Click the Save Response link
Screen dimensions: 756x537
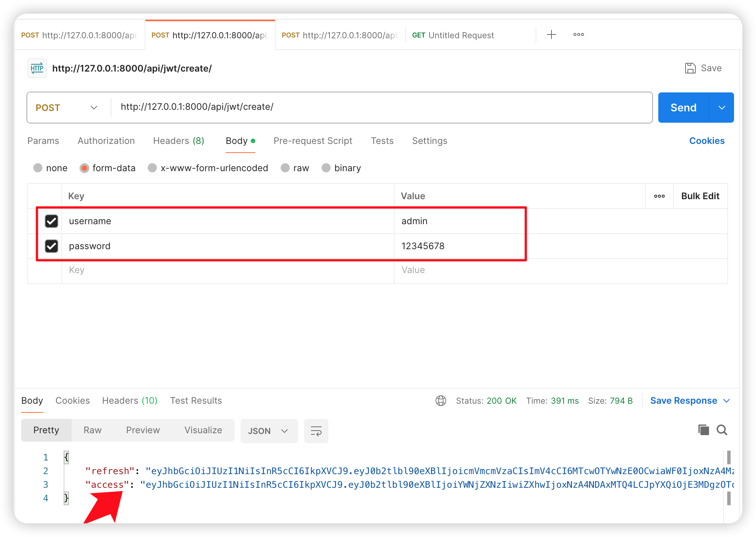coord(683,401)
